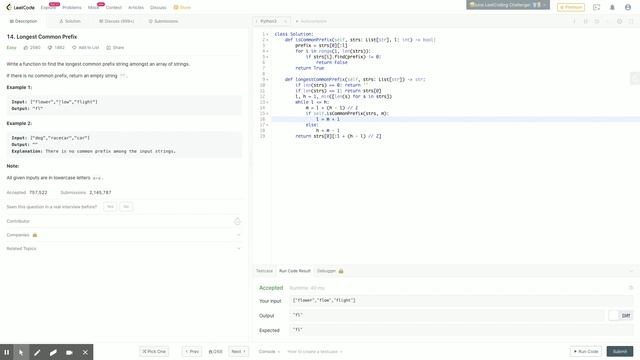The width and height of the screenshot is (640, 360).
Task: Select the highlighter tool in recorder bar
Action: click(53, 352)
